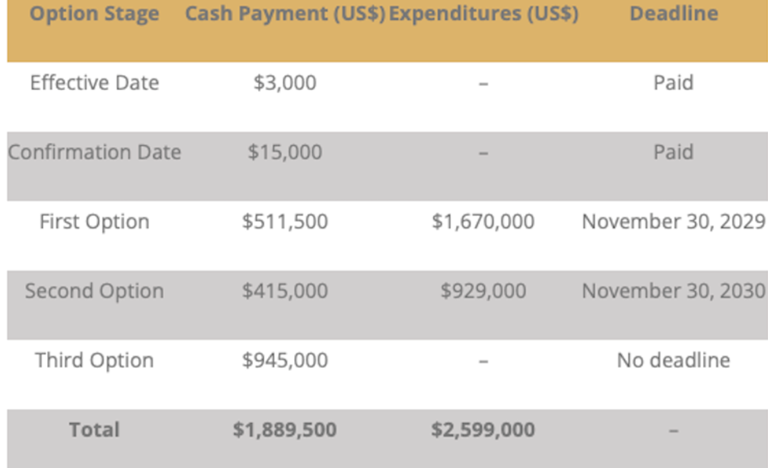Click Paid in the Effective Date row
Image resolution: width=768 pixels, height=468 pixels.
[x=673, y=83]
